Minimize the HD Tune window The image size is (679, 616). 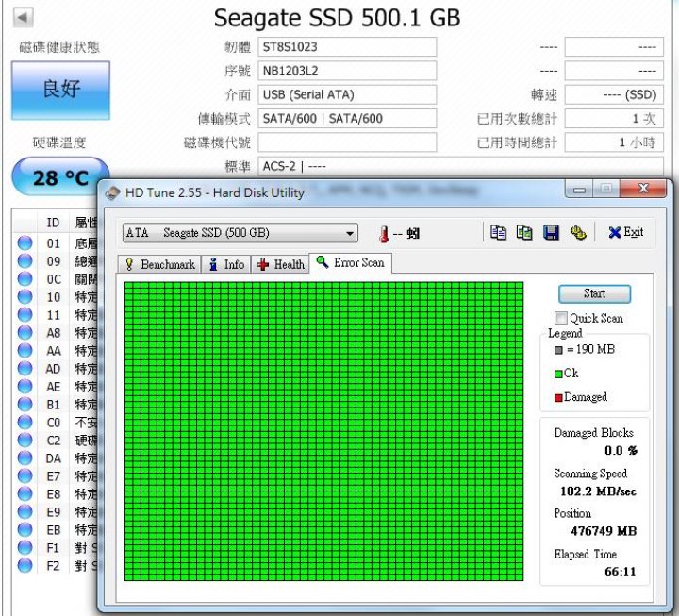tap(579, 190)
